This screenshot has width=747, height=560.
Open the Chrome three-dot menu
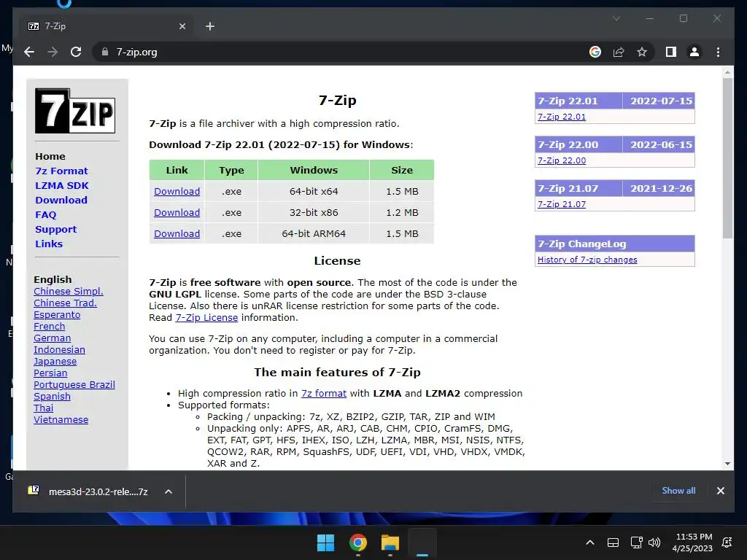click(x=718, y=52)
